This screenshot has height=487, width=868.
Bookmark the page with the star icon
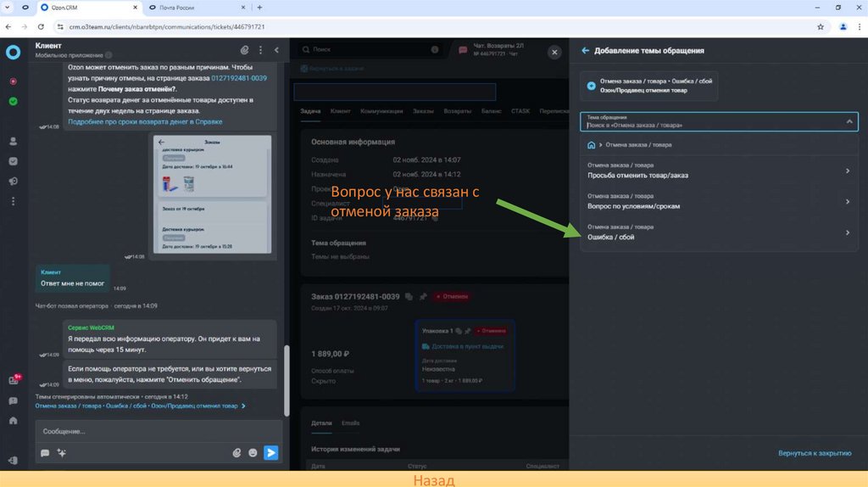point(821,26)
